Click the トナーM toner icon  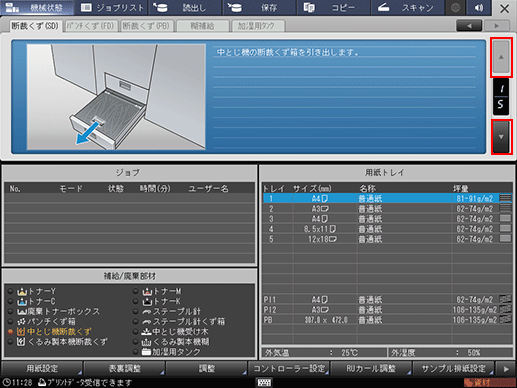tap(147, 291)
